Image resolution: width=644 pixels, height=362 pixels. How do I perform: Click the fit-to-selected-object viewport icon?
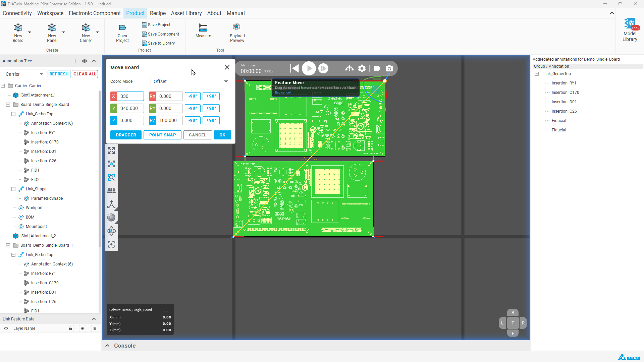111,164
